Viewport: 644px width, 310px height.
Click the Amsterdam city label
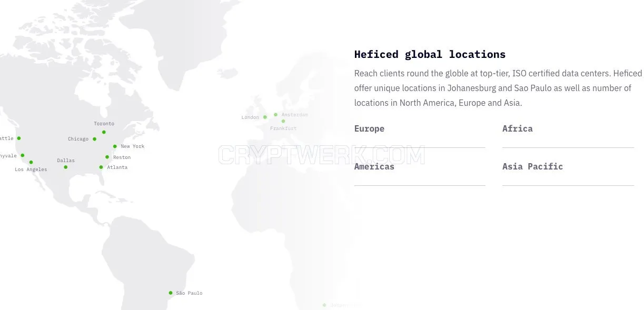click(x=295, y=115)
